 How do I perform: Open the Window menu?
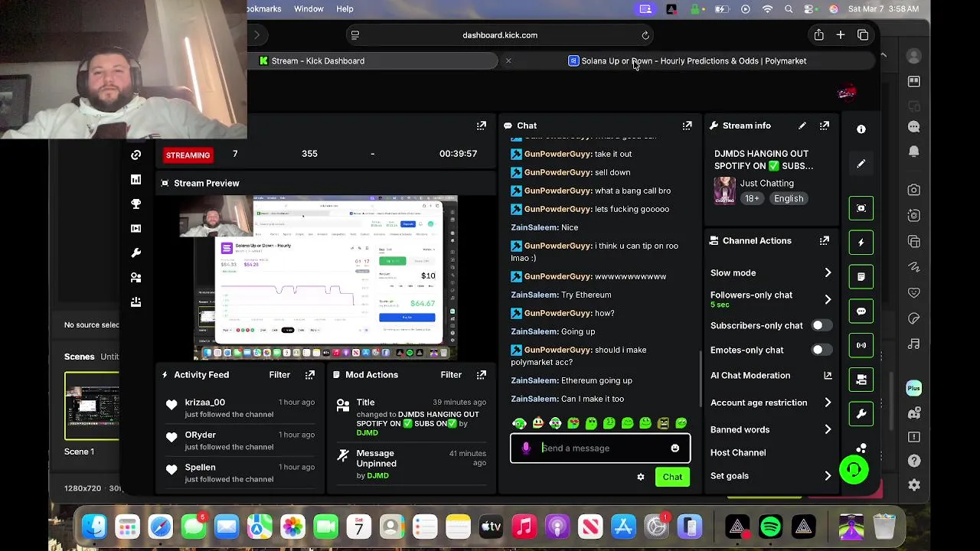[309, 9]
